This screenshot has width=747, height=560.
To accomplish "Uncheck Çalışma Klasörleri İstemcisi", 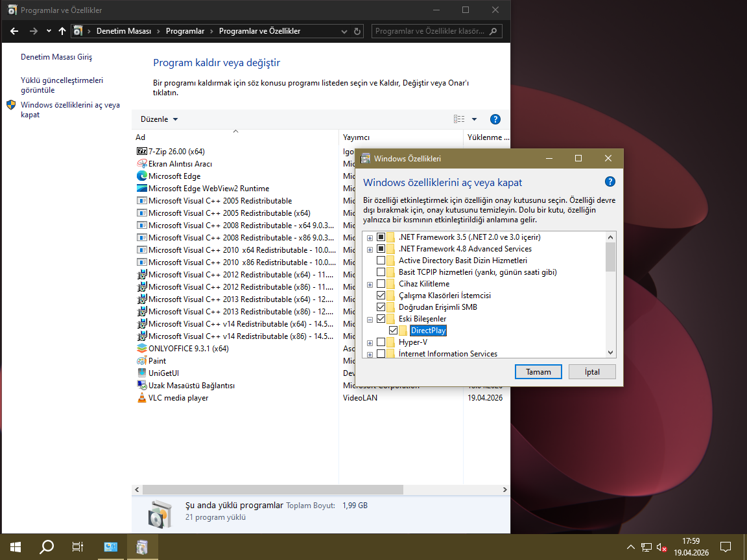I will click(381, 296).
